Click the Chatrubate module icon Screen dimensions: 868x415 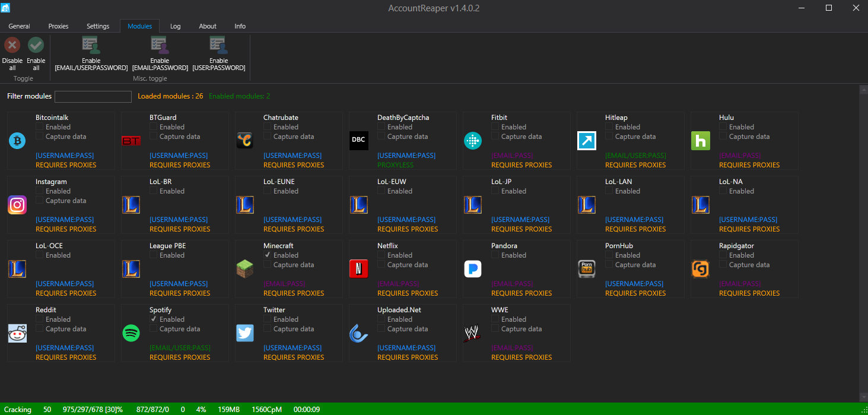click(245, 141)
